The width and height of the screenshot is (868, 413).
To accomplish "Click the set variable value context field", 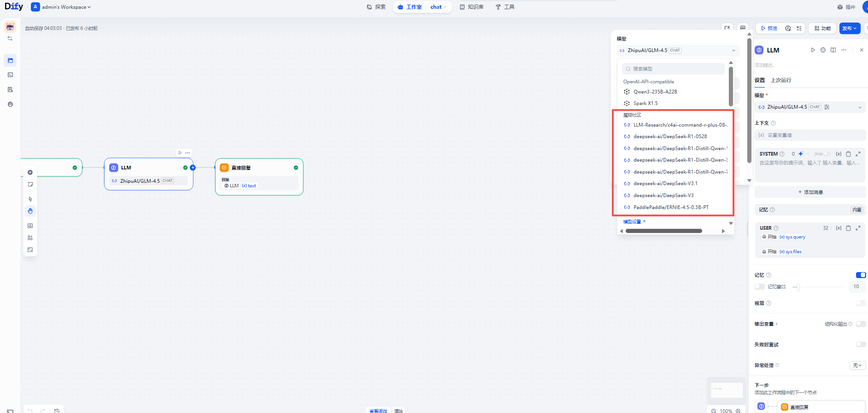I will click(810, 135).
